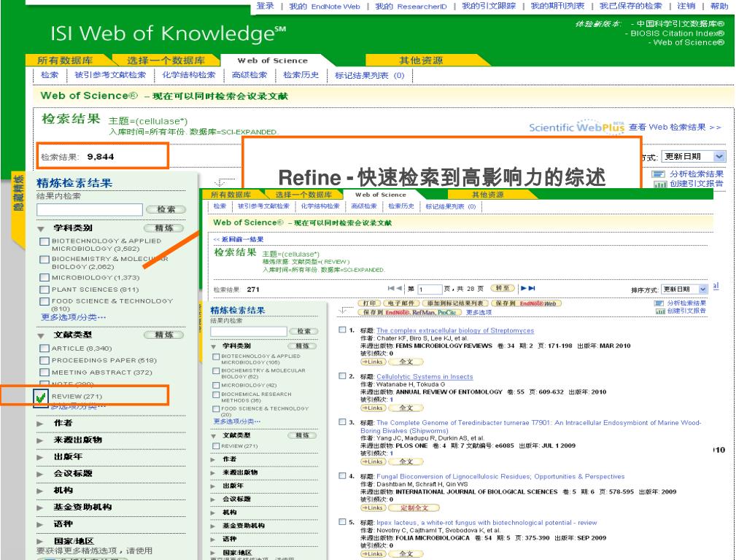Open 排序方式 更新日期 dropdown in 271-results window
Screen dimensions: 747x560
pyautogui.click(x=684, y=289)
